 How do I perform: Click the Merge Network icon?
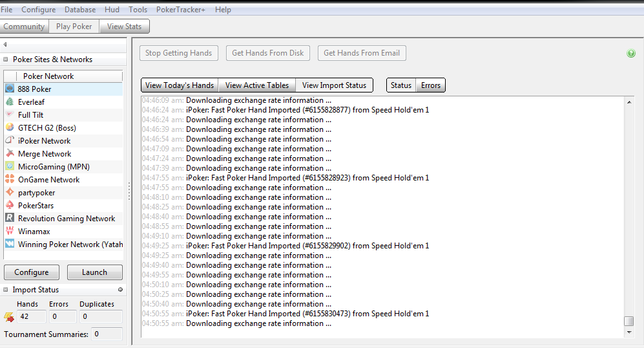pyautogui.click(x=10, y=153)
